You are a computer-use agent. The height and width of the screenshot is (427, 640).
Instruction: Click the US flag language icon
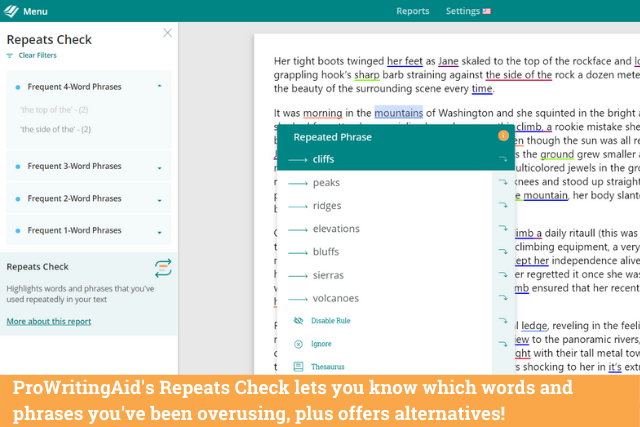(486, 11)
